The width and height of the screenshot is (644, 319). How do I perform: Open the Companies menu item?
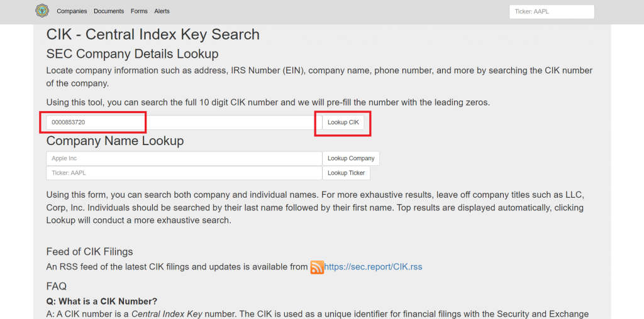coord(72,11)
